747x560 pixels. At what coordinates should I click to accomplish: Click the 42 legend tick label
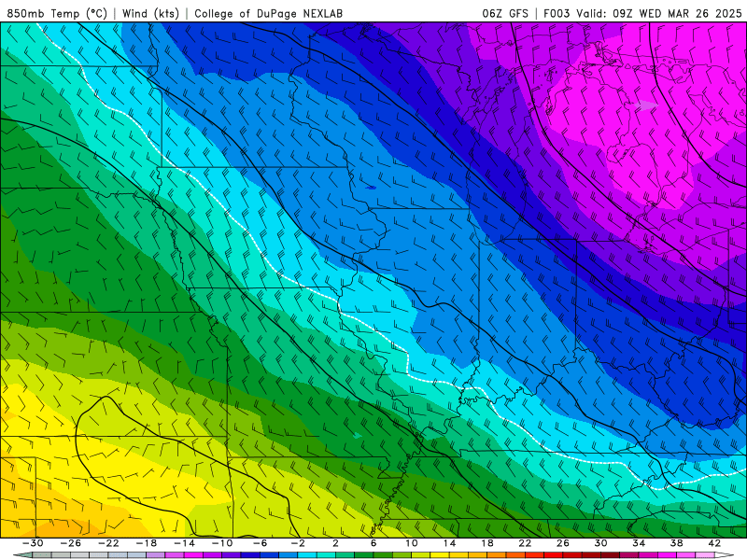tap(714, 543)
